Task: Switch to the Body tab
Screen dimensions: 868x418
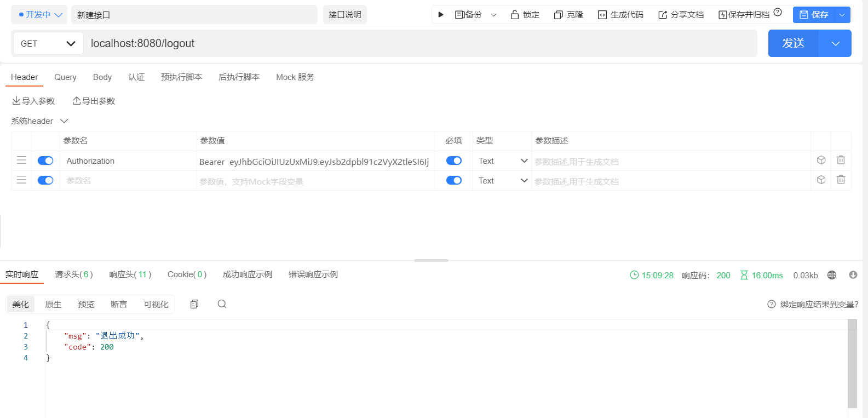Action: tap(102, 77)
